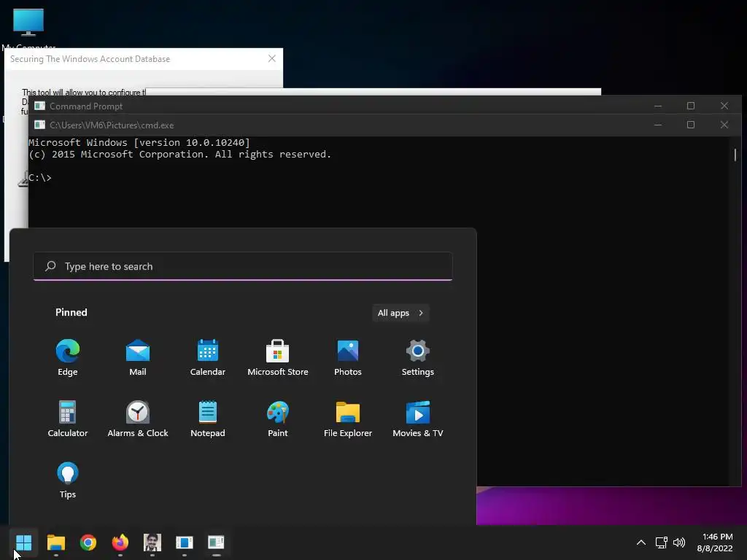Show hidden tray icons chevron
The height and width of the screenshot is (560, 747).
(x=641, y=542)
